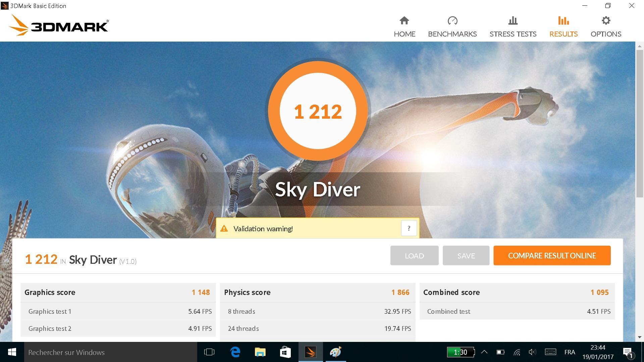Open Microsoft Edge from the taskbar
The image size is (644, 362).
pyautogui.click(x=235, y=352)
